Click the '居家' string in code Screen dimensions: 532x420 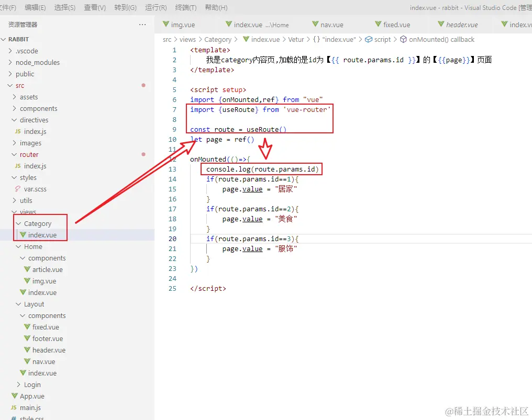click(286, 189)
